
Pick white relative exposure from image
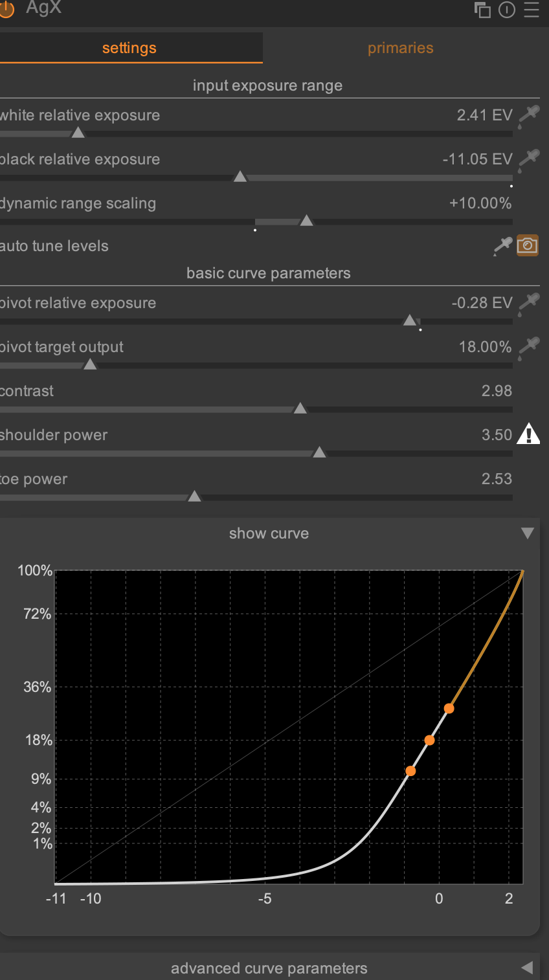[x=529, y=115]
